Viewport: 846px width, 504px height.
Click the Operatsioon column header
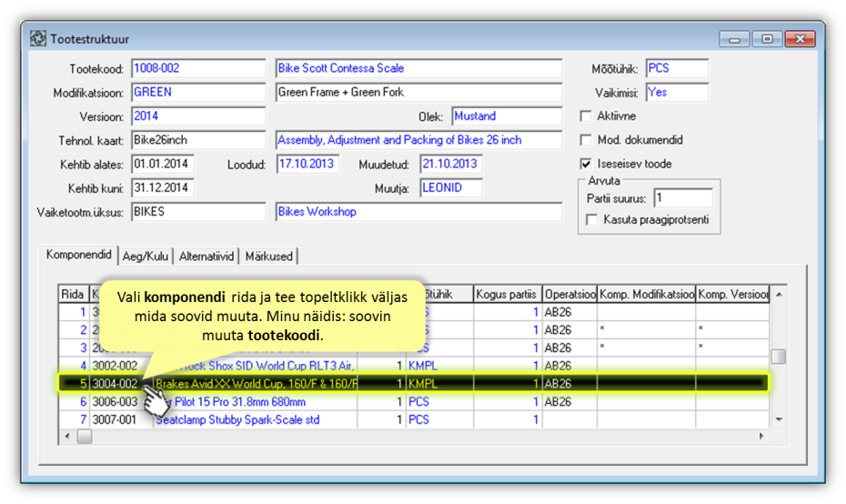coord(569,294)
